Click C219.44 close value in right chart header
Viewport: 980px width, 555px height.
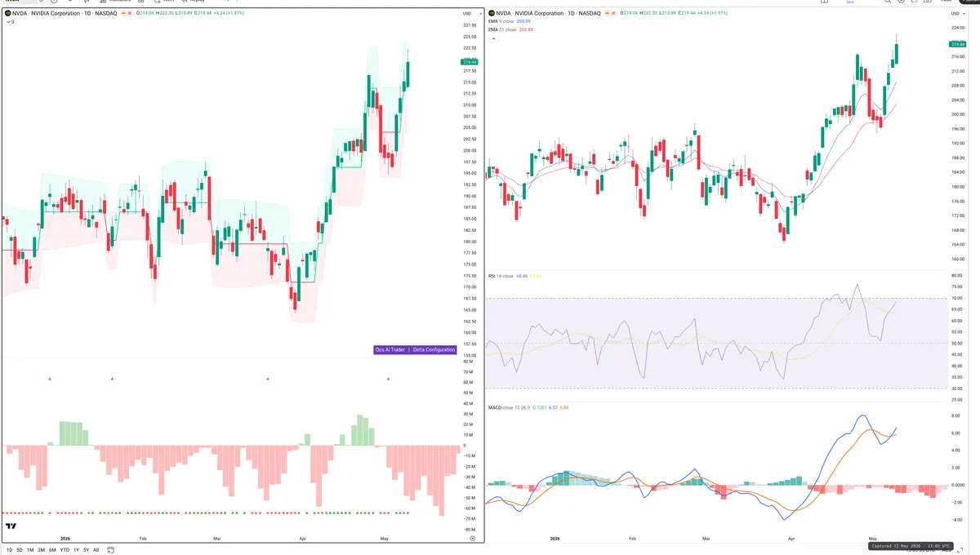click(x=685, y=13)
